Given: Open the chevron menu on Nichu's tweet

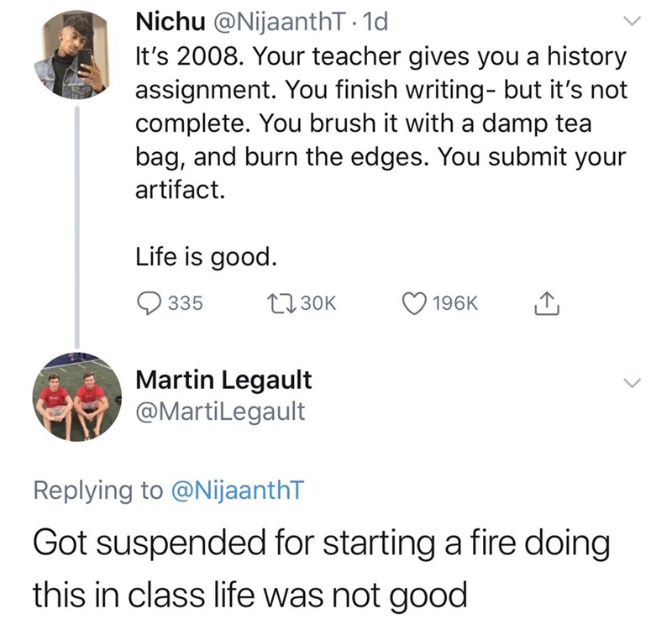Looking at the screenshot, I should 633,20.
